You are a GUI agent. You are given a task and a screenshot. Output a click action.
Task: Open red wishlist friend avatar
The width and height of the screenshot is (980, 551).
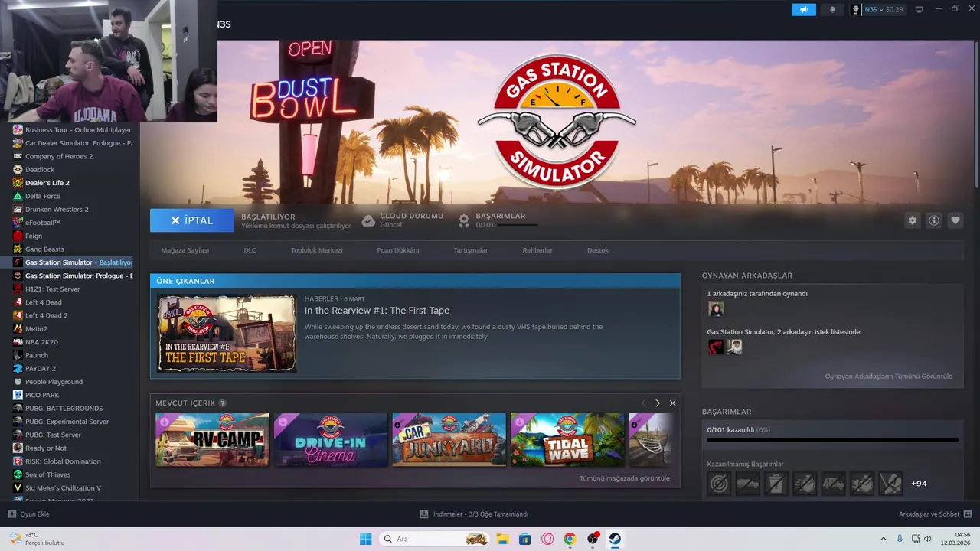pos(716,347)
